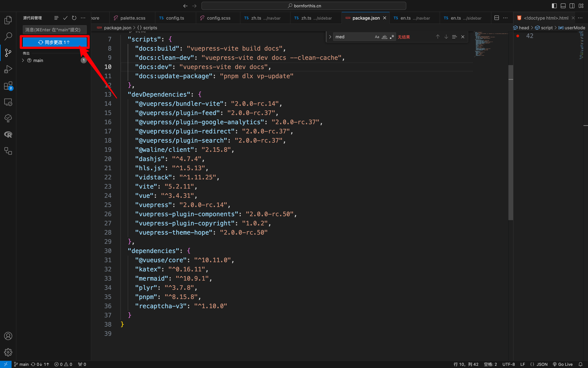Toggle the primary side bar visibility
The width and height of the screenshot is (588, 368).
pyautogui.click(x=554, y=6)
